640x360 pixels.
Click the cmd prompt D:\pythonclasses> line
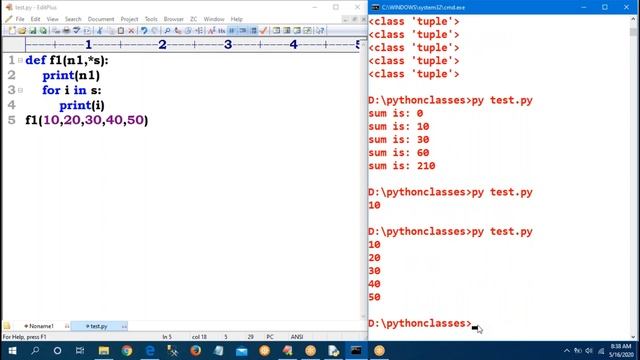[420, 324]
